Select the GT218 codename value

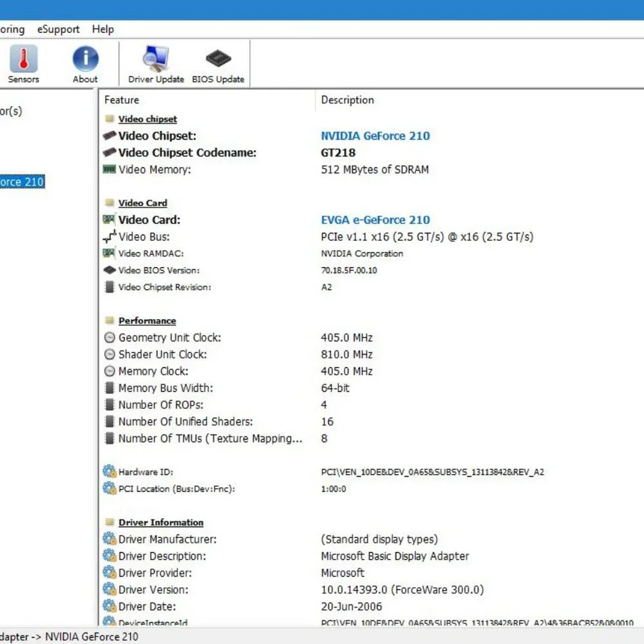[x=338, y=153]
